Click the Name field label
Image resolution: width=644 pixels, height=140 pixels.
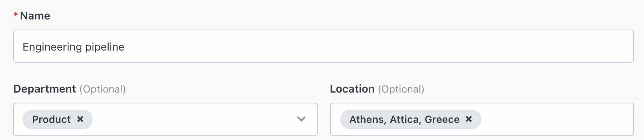point(35,16)
